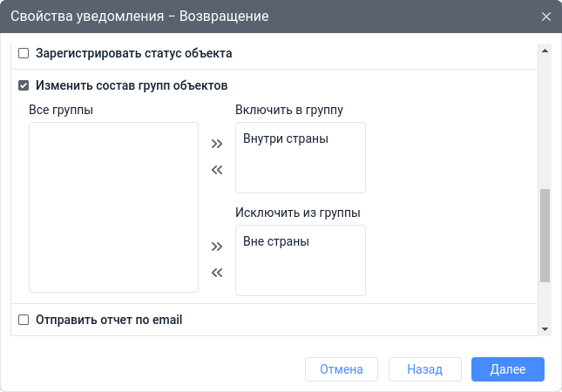Click the Отмена button
Viewport: 562px width, 392px height.
coord(341,369)
